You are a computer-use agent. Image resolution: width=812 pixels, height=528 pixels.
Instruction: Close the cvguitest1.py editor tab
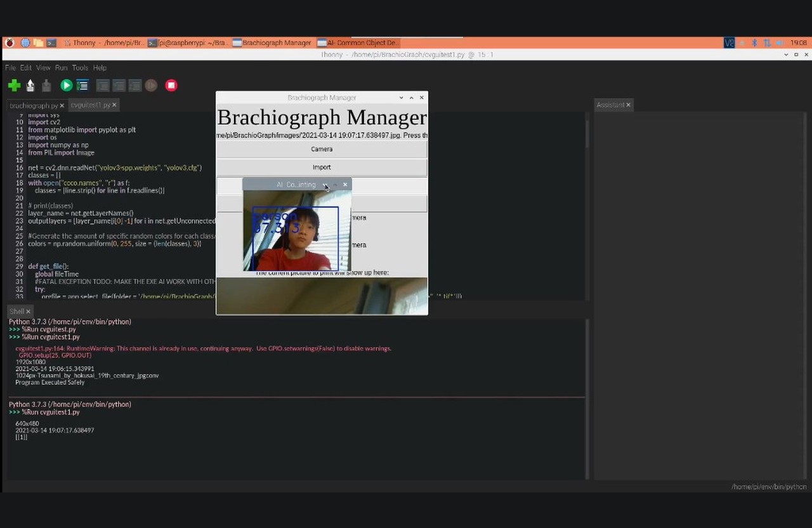(x=114, y=105)
